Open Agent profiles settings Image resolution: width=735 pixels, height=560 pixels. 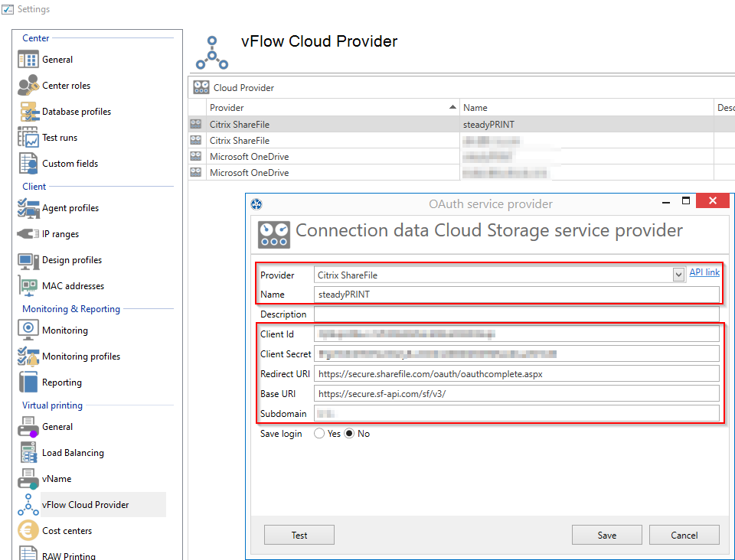pyautogui.click(x=70, y=208)
